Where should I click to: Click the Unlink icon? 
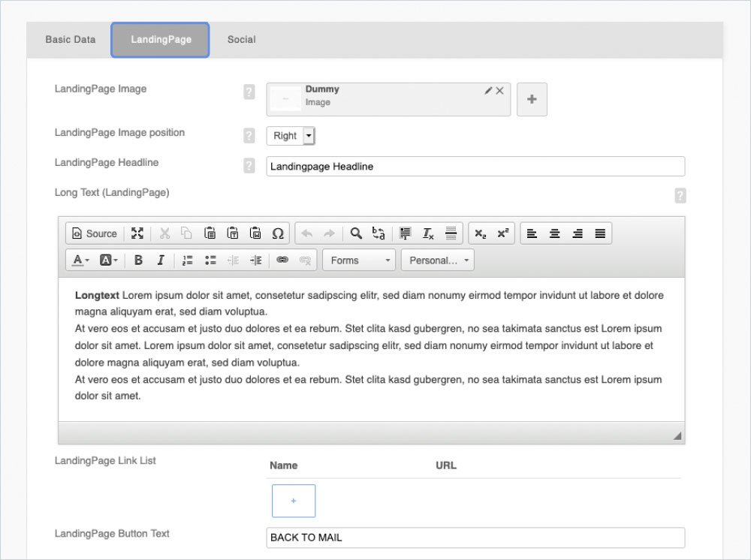coord(305,260)
